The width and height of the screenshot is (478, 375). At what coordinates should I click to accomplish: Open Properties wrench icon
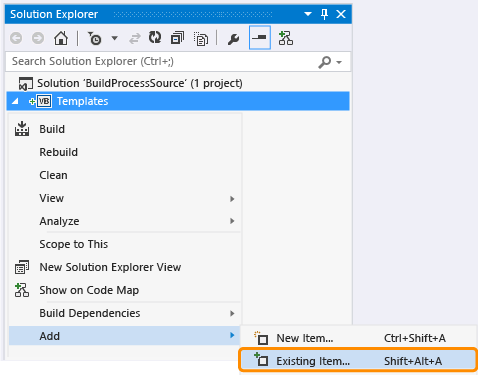(x=233, y=39)
